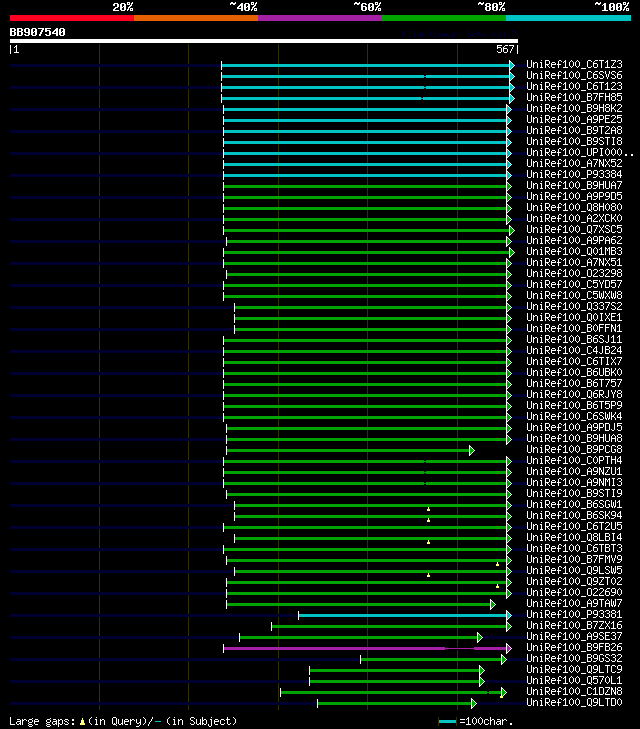Click the cyan alignment bar for UniRef100_P93381
This screenshot has height=729, width=640.
pos(402,616)
